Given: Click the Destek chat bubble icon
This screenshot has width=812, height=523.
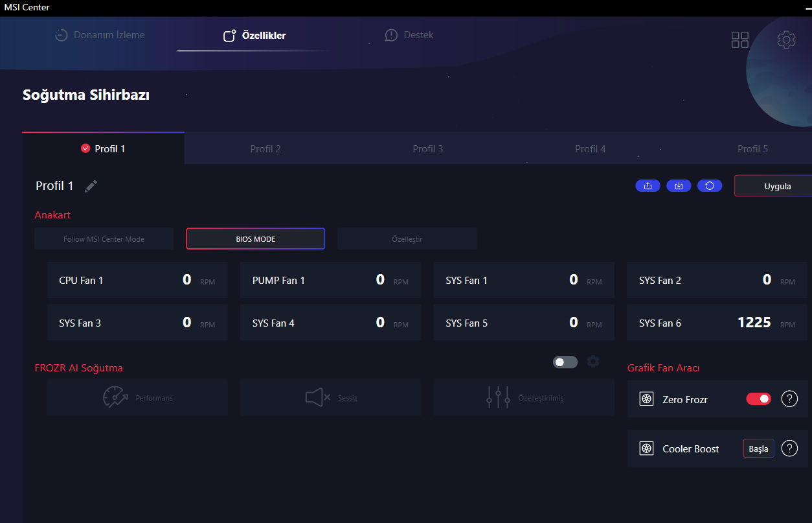Looking at the screenshot, I should 391,35.
